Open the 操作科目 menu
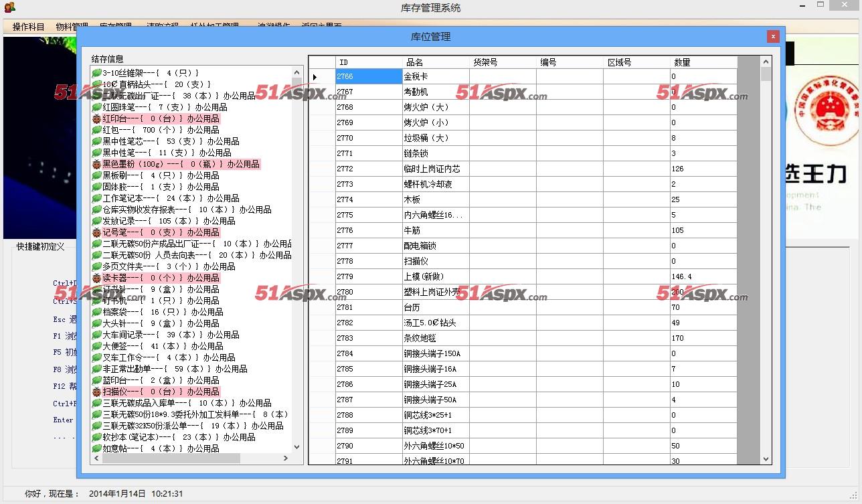 coord(28,27)
